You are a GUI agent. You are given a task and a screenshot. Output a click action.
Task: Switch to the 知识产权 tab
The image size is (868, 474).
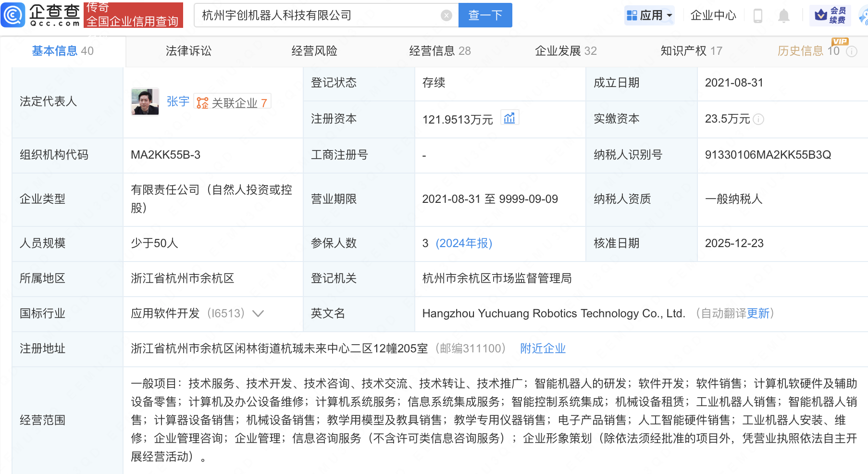click(x=691, y=51)
